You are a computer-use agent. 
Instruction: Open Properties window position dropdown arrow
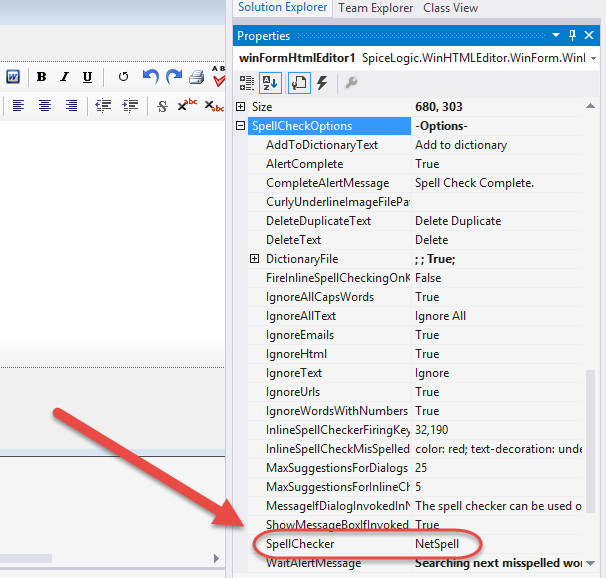pos(556,35)
